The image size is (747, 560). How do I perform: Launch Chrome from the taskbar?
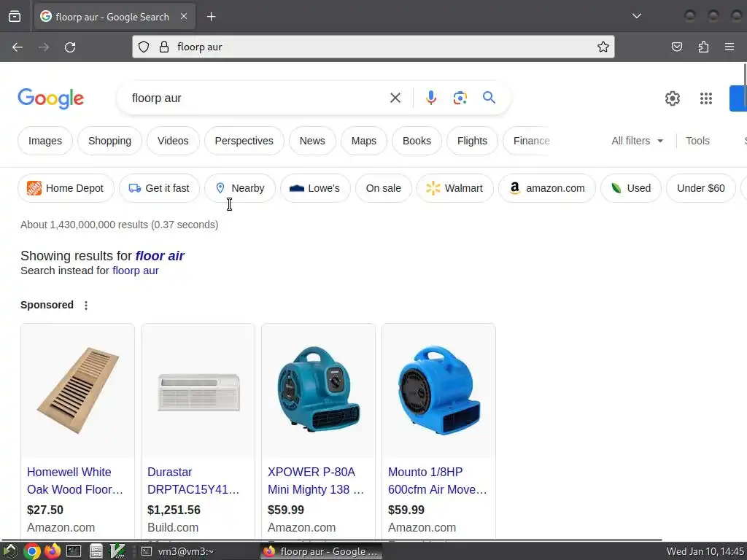32,551
